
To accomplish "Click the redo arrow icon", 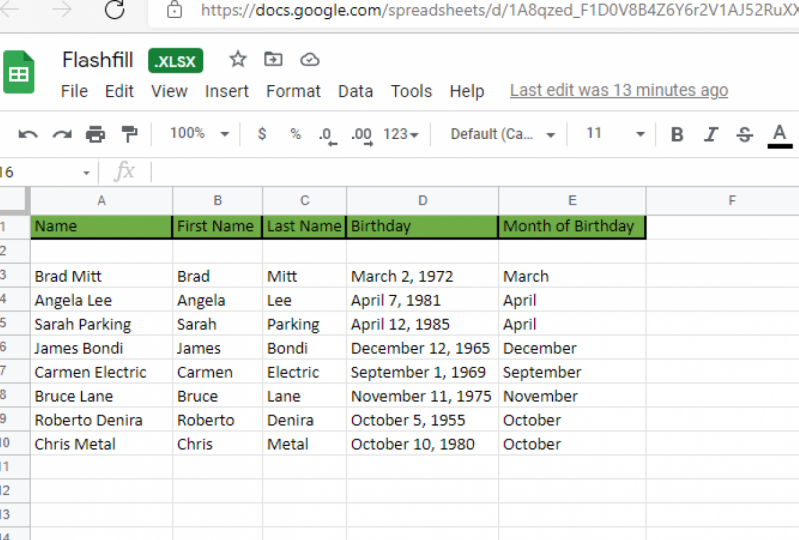I will pos(62,134).
